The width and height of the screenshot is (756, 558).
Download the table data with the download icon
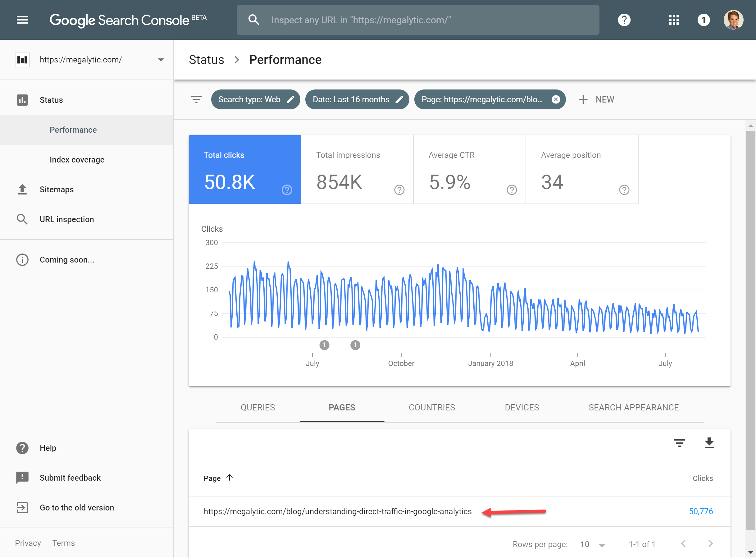709,442
